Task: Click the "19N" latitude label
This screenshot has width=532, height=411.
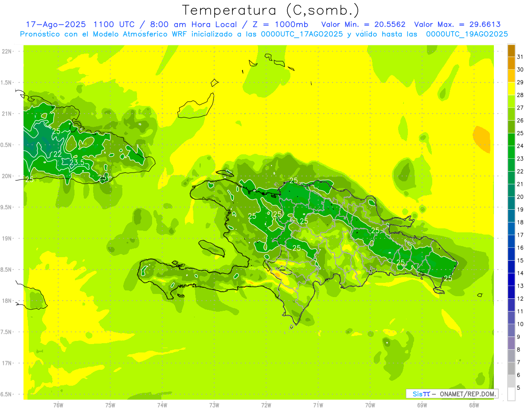Action: click(7, 239)
